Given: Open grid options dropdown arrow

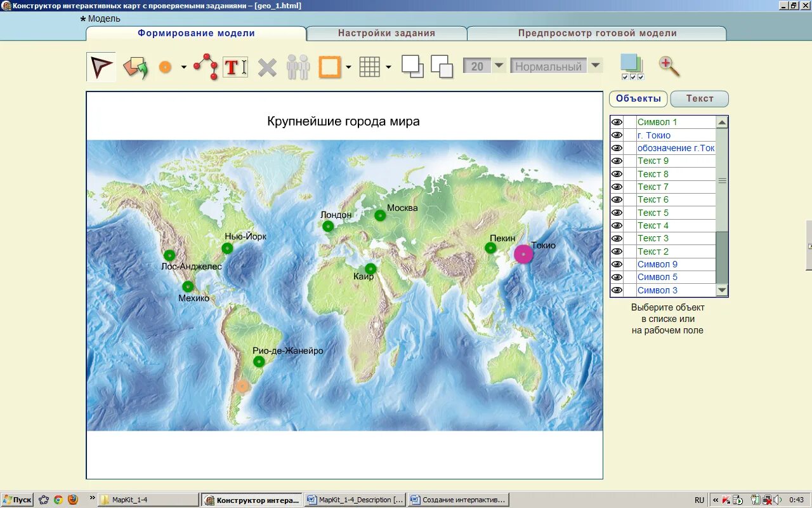Looking at the screenshot, I should 388,67.
